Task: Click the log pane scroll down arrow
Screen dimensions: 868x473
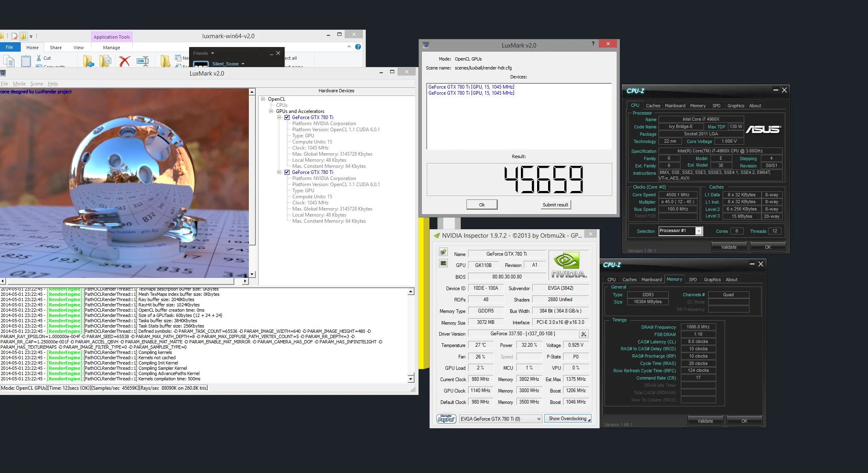Action: tap(410, 379)
